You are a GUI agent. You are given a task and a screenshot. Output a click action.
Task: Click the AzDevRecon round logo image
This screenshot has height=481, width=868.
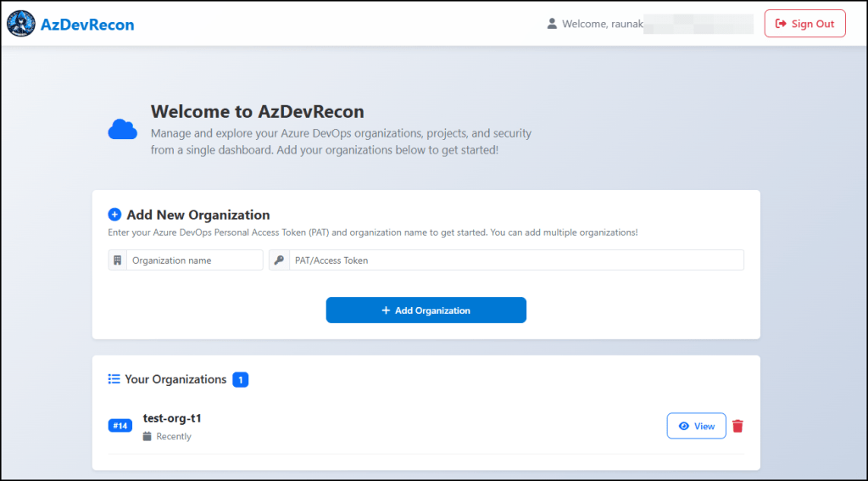[x=21, y=24]
